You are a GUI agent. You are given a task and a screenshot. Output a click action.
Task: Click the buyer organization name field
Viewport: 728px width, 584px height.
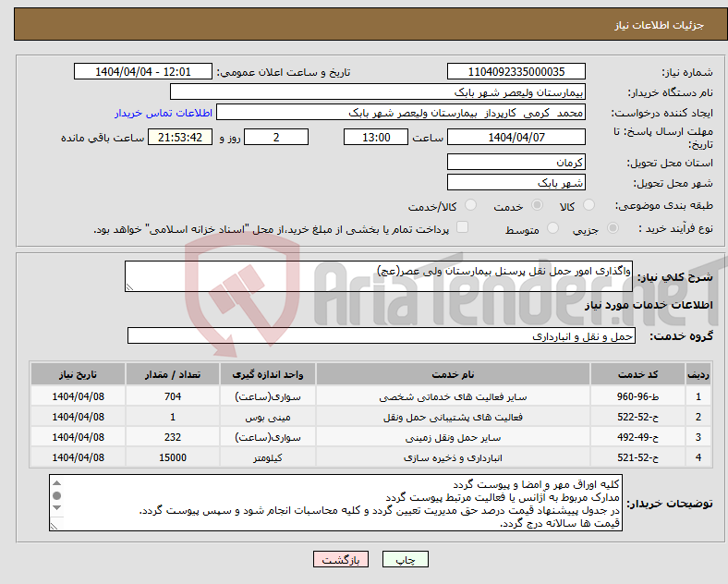coord(378,91)
